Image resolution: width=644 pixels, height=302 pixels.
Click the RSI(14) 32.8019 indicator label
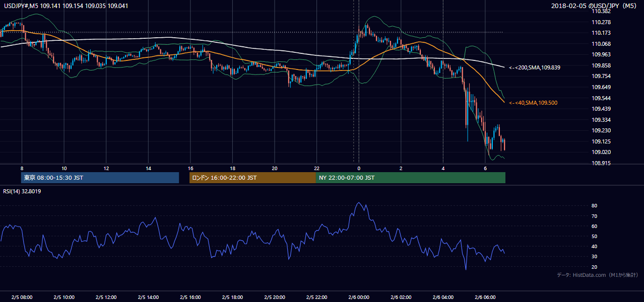pyautogui.click(x=22, y=191)
